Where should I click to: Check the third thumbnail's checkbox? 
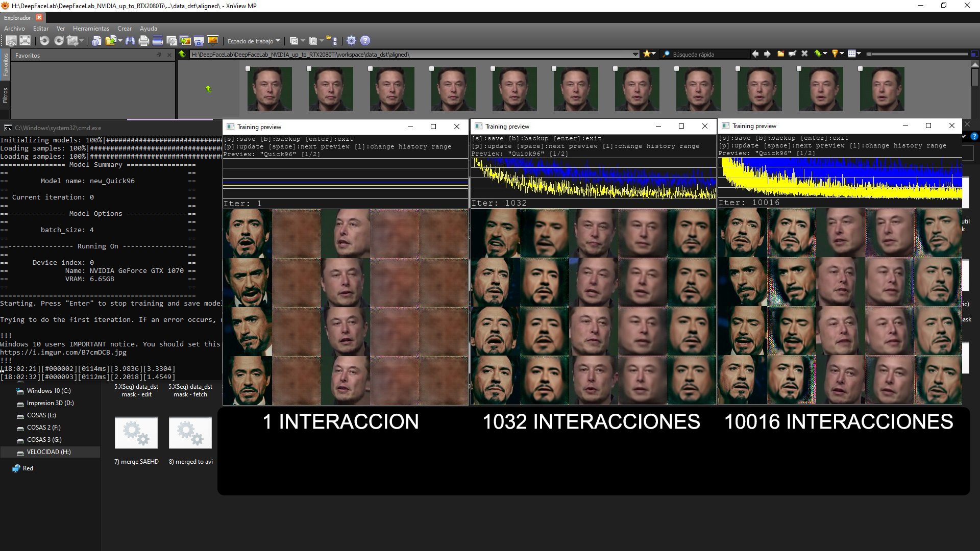(x=371, y=69)
